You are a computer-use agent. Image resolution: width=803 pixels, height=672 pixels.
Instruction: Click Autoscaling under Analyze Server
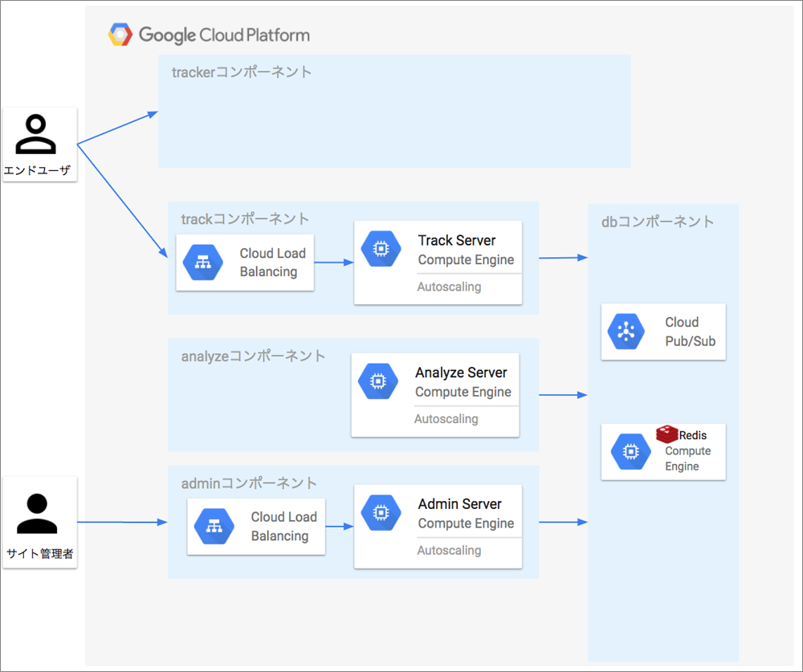click(446, 419)
